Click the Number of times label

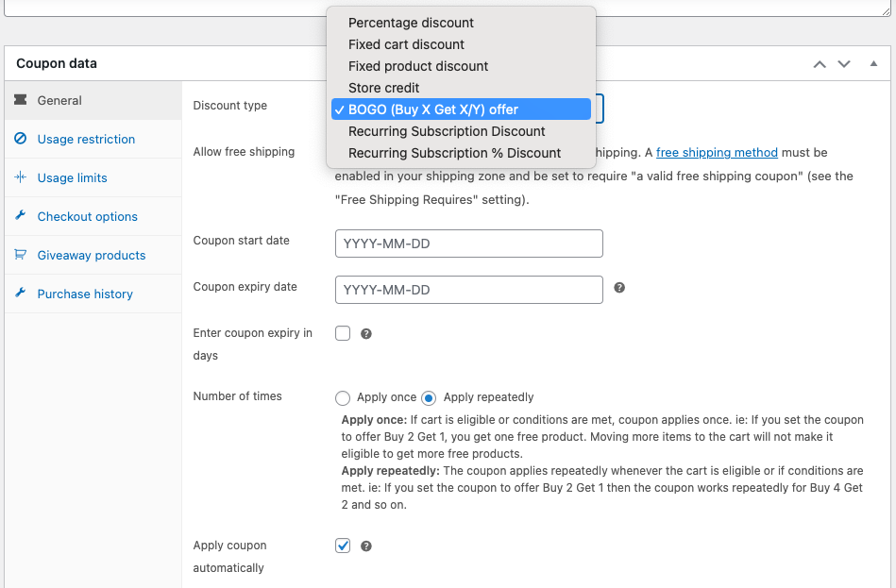point(237,396)
